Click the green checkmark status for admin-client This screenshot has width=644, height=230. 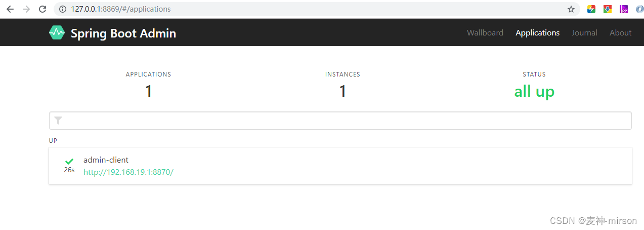pos(69,162)
